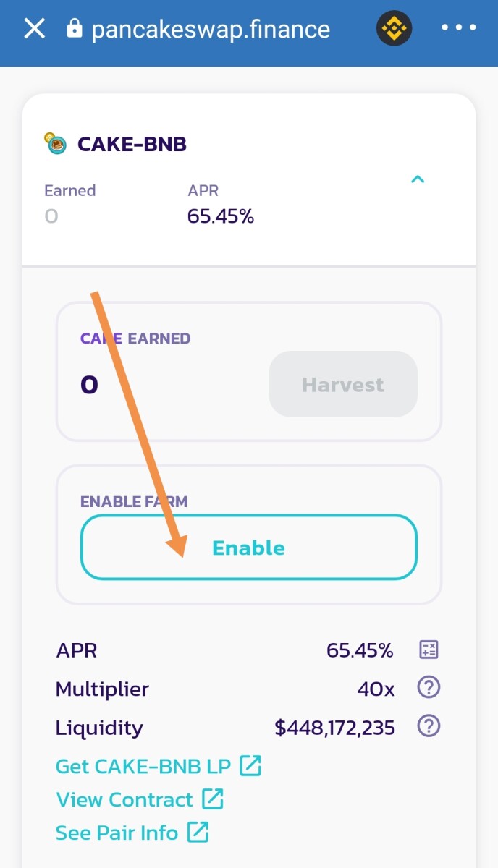Image resolution: width=498 pixels, height=868 pixels.
Task: Show the Liquidity help tooltip icon
Action: [x=429, y=726]
